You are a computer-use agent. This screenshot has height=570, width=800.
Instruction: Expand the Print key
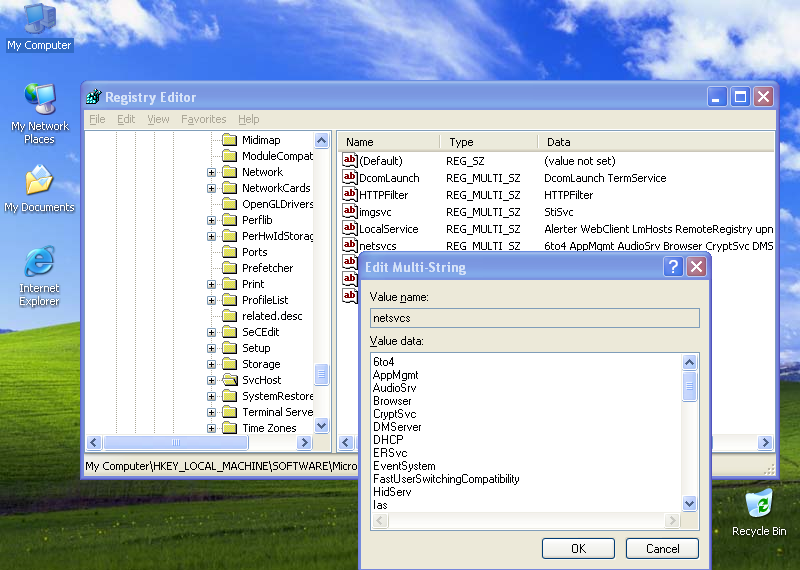click(211, 284)
